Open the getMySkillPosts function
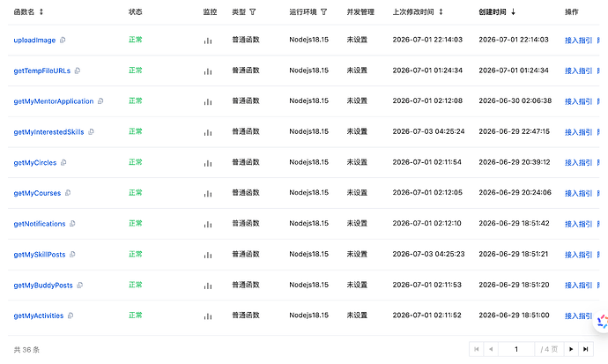608x364 pixels. click(x=40, y=255)
